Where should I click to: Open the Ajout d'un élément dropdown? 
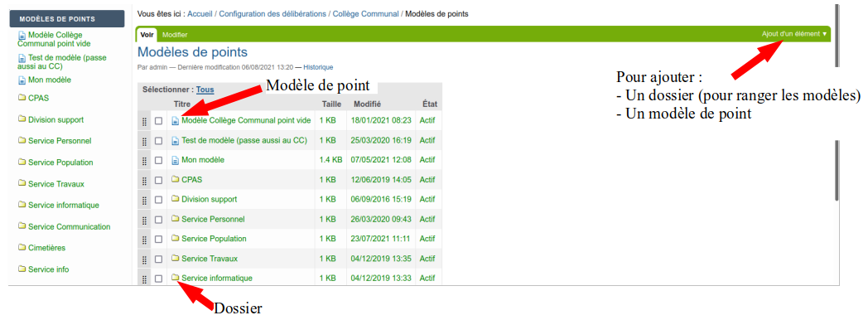794,34
